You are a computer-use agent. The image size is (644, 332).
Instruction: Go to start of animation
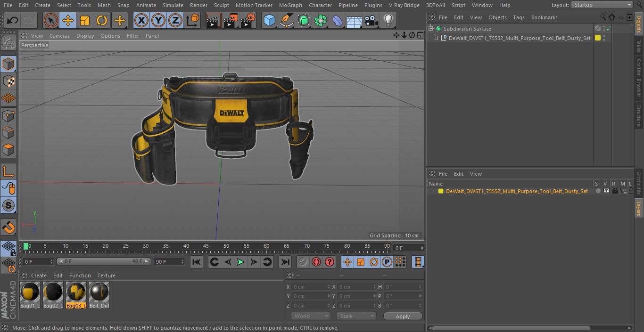point(197,262)
